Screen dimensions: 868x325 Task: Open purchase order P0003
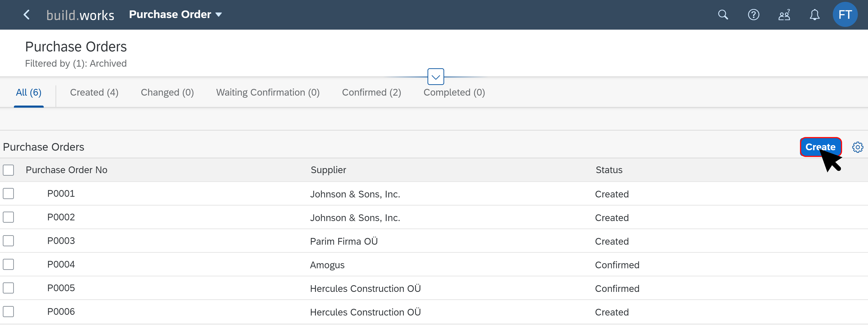pos(61,241)
